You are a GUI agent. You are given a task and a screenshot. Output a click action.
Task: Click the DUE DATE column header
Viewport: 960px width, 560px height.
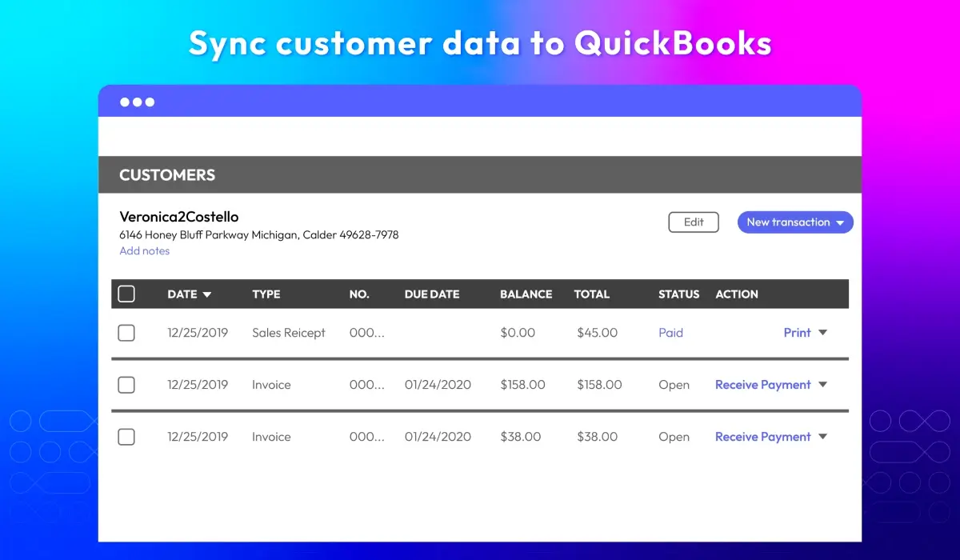pyautogui.click(x=432, y=294)
